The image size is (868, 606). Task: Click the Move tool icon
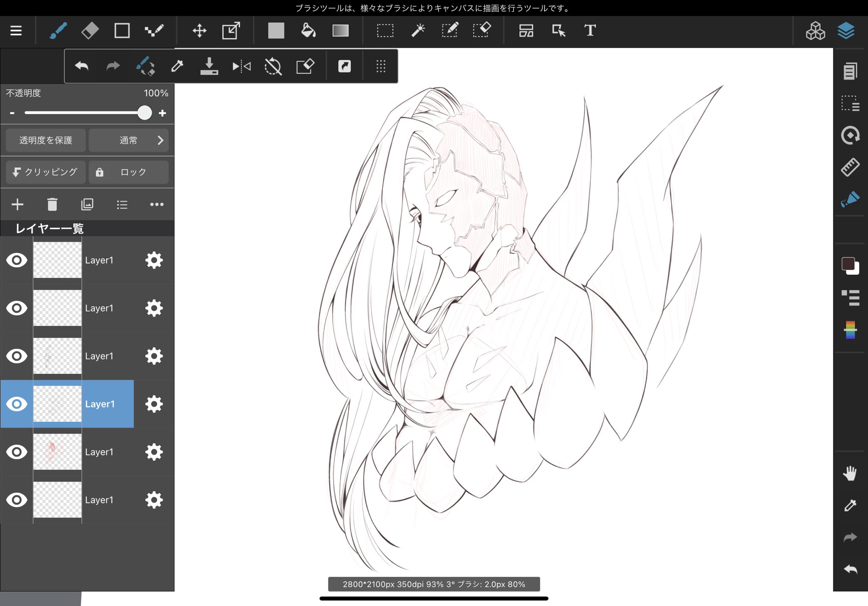tap(199, 30)
